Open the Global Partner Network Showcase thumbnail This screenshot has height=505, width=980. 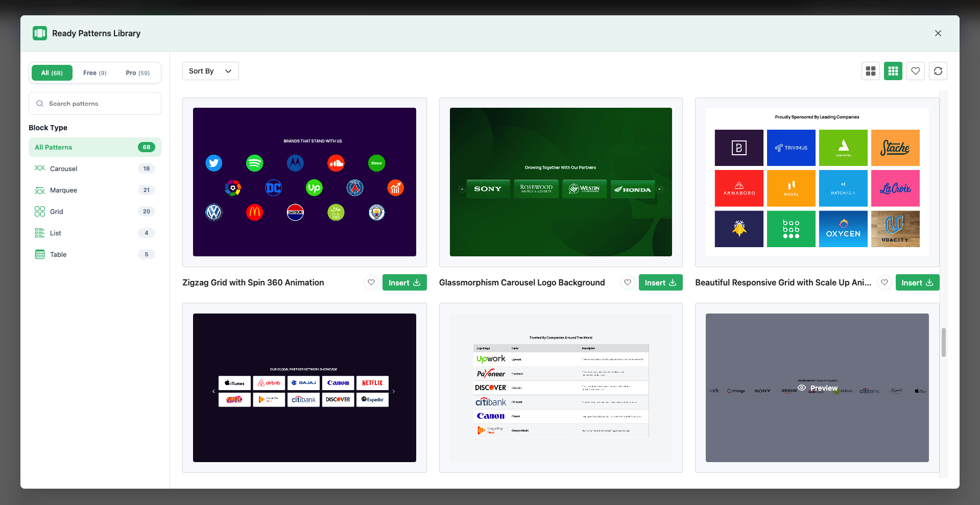(x=304, y=388)
